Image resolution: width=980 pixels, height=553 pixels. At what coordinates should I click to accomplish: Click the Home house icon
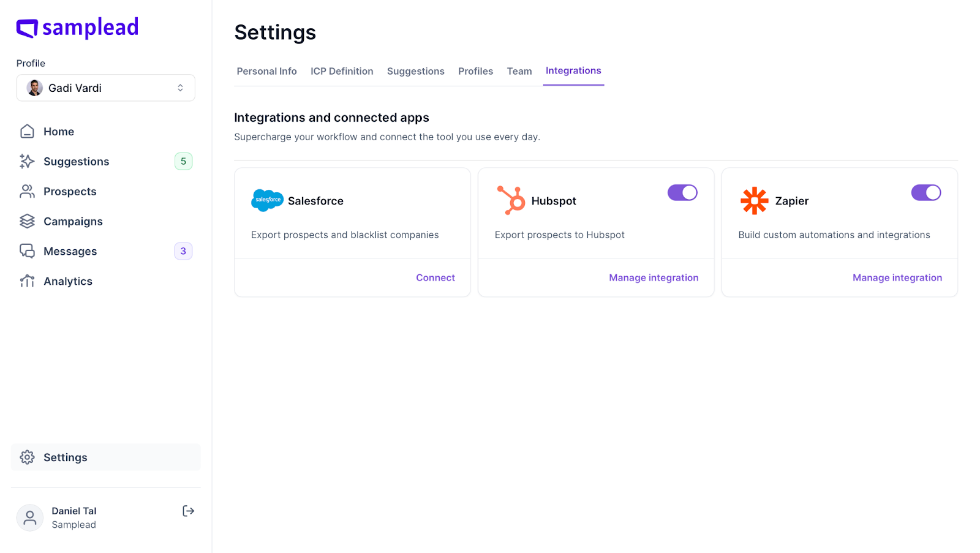27,131
